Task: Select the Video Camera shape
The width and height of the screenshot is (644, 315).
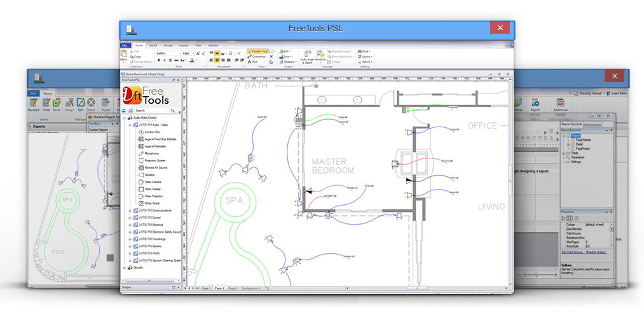Action: [x=150, y=182]
